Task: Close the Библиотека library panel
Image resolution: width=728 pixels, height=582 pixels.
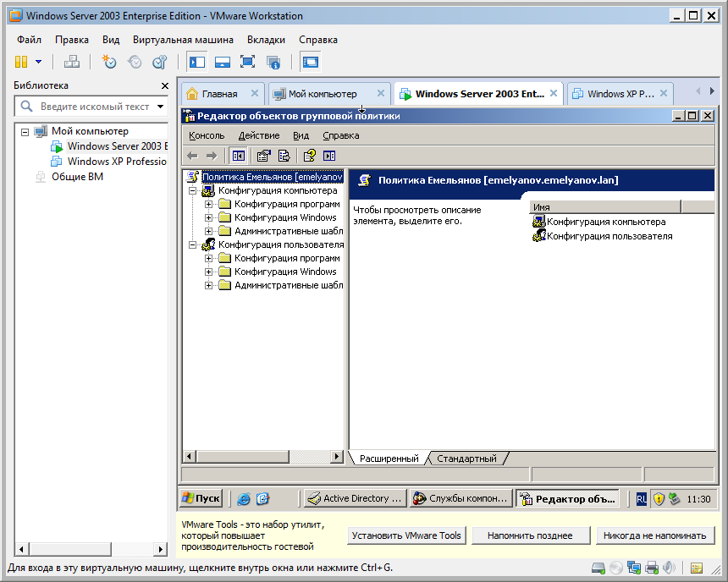Action: point(164,85)
